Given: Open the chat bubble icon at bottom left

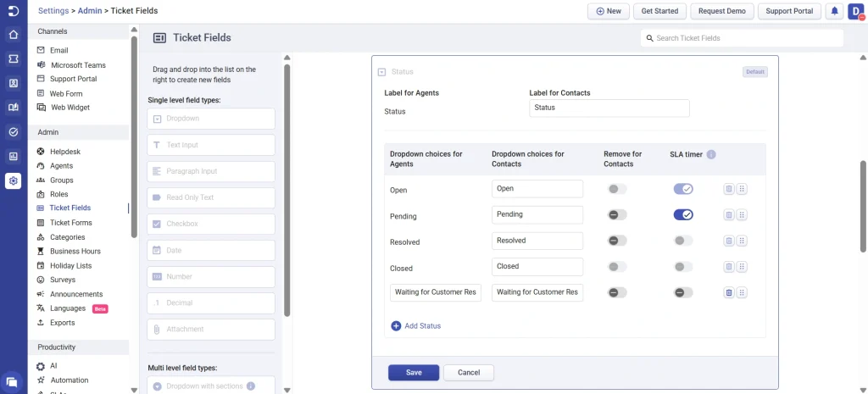Looking at the screenshot, I should pyautogui.click(x=12, y=382).
